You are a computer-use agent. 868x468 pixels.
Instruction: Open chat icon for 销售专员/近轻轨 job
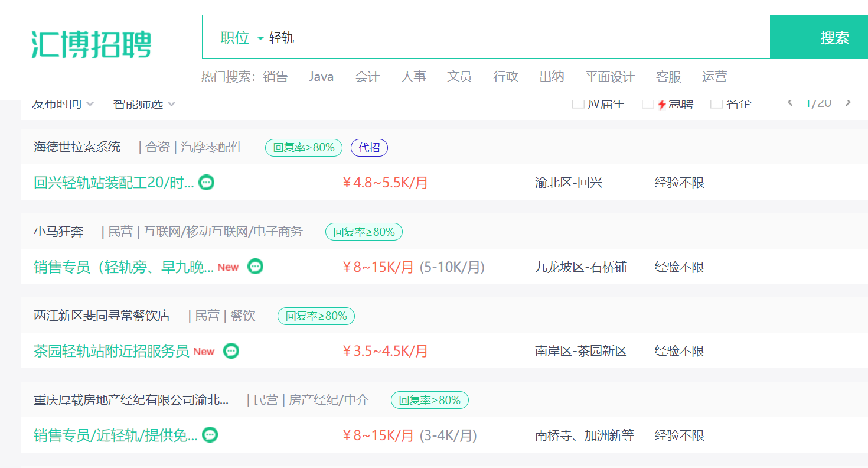click(x=210, y=435)
